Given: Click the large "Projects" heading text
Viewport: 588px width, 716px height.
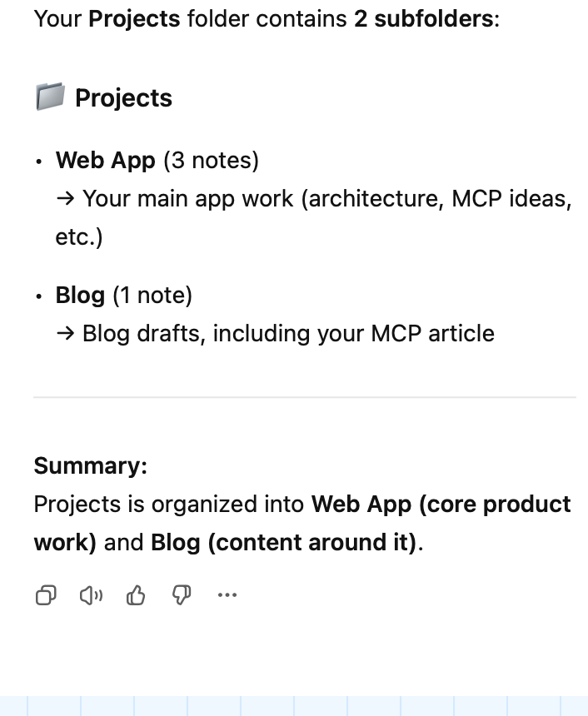Looking at the screenshot, I should tap(123, 98).
